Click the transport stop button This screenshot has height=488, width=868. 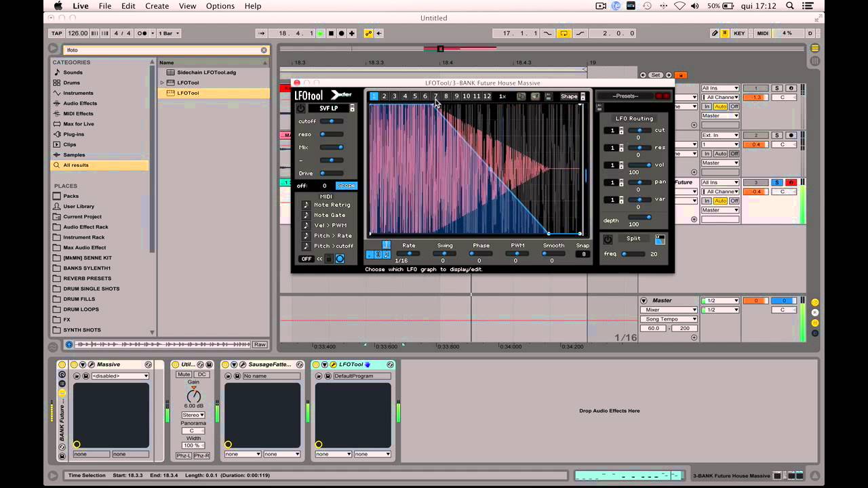pos(331,33)
